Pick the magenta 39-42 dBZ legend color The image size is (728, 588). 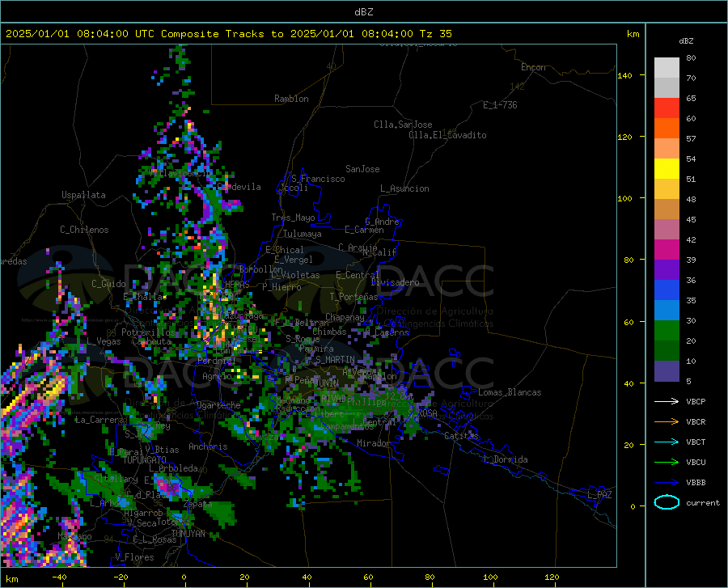[667, 250]
